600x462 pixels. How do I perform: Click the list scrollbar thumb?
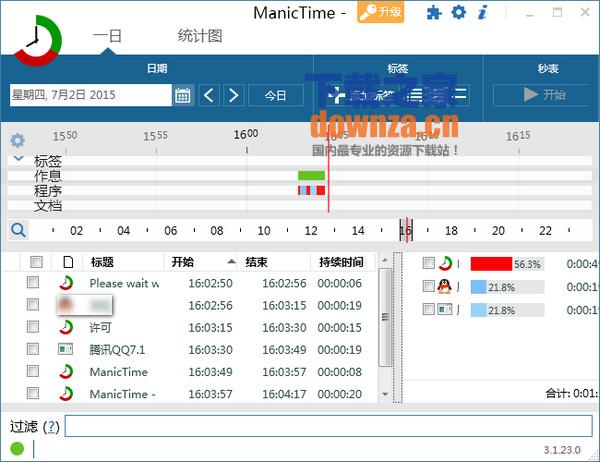385,317
